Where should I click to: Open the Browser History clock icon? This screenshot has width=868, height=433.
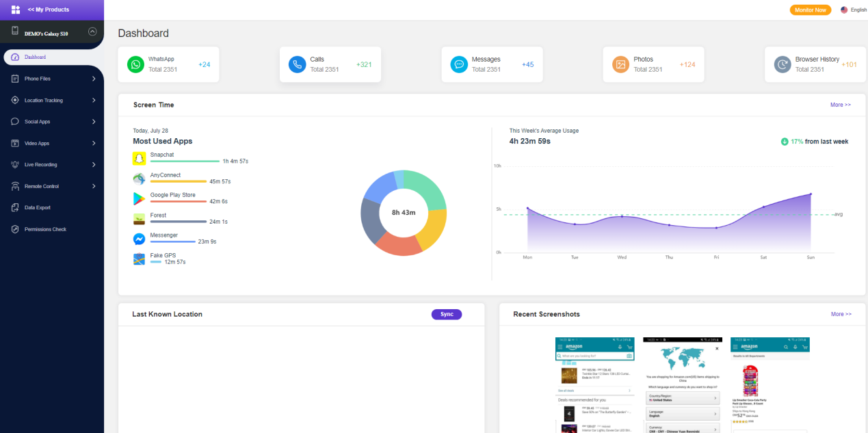point(782,64)
